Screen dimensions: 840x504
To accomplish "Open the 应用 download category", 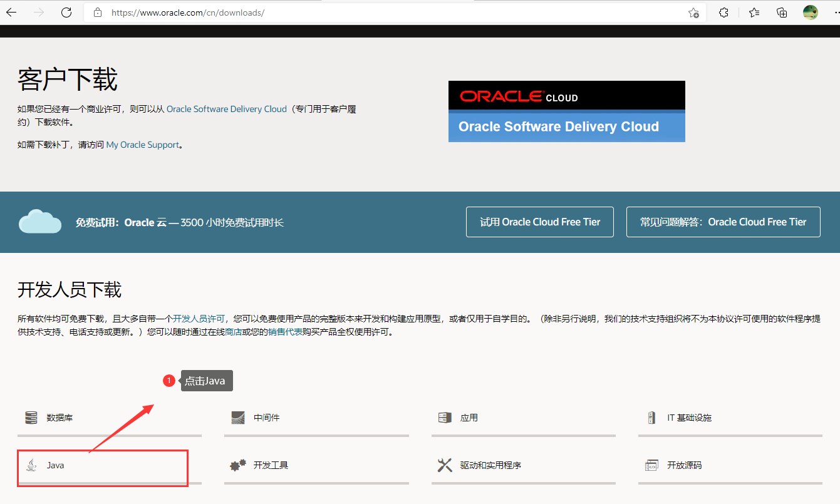I will click(524, 418).
